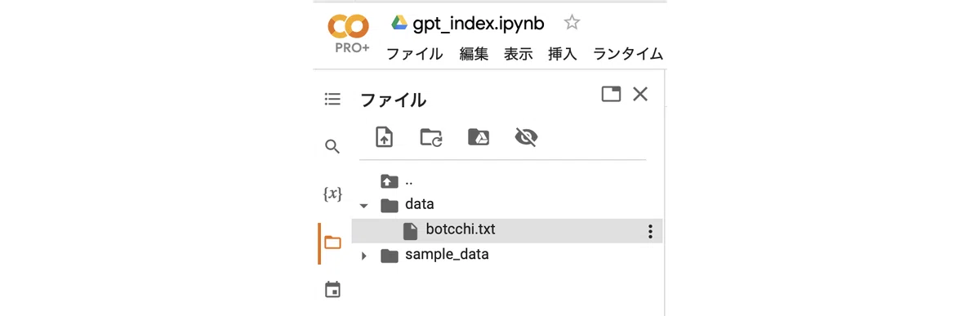Viewport: 980px width, 316px height.
Task: Expand the sample_data folder arrow
Action: 364,256
